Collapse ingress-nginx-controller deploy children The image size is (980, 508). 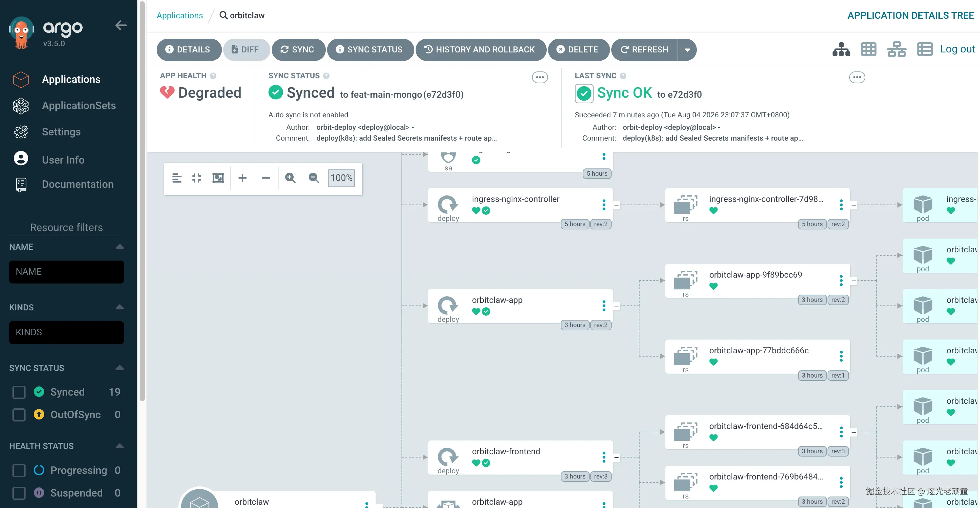click(x=616, y=205)
